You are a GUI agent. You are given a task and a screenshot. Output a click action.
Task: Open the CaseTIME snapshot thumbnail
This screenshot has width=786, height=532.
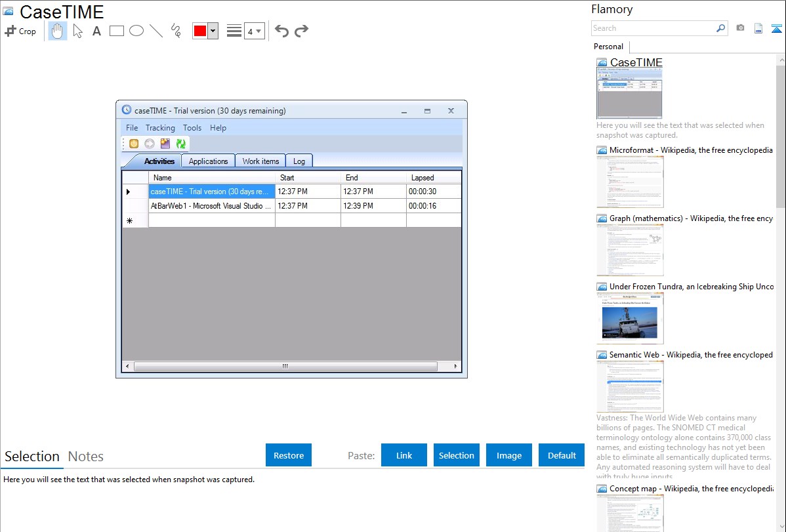(629, 92)
